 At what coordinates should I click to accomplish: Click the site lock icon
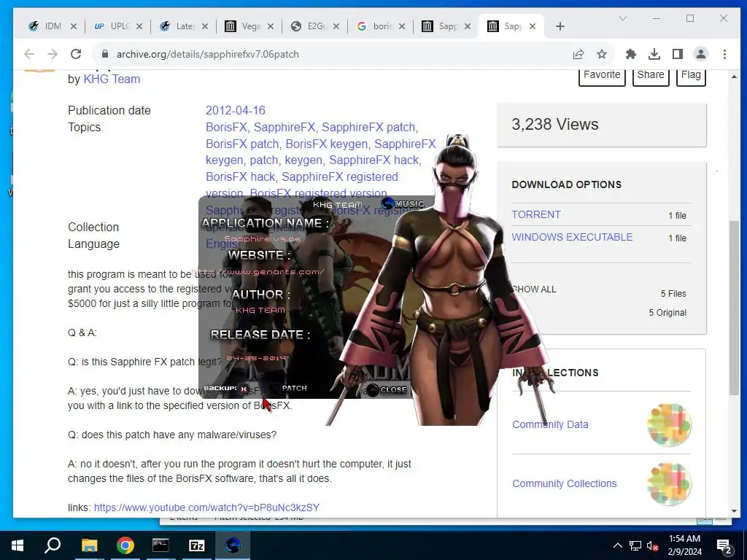(105, 54)
